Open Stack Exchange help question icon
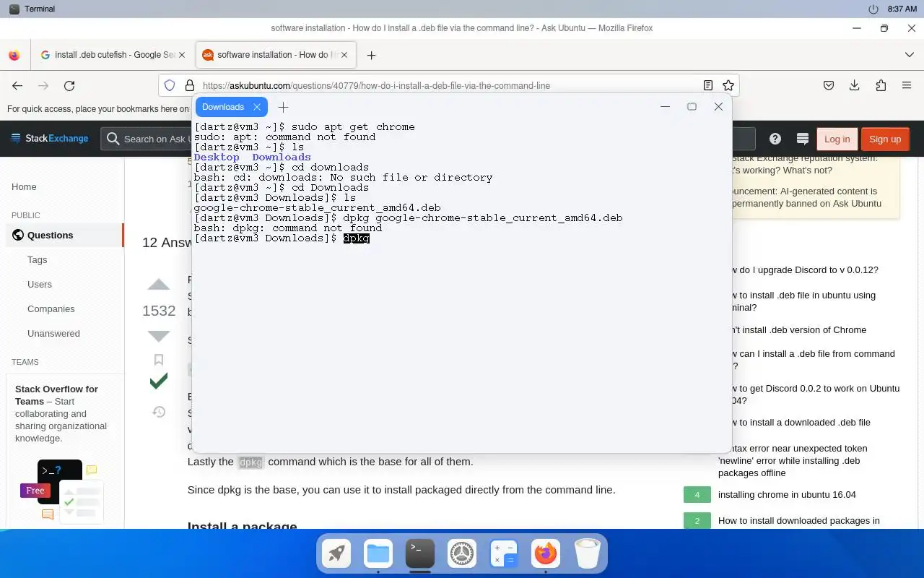924x578 pixels. pos(775,139)
